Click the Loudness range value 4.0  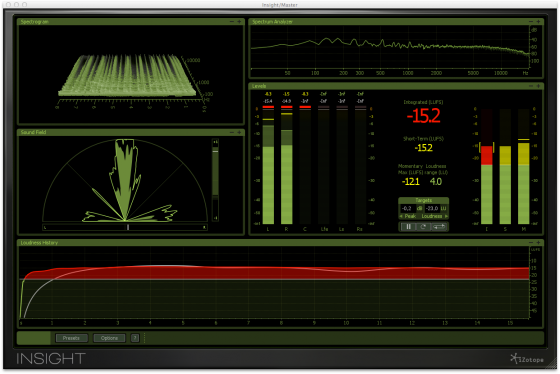[436, 181]
